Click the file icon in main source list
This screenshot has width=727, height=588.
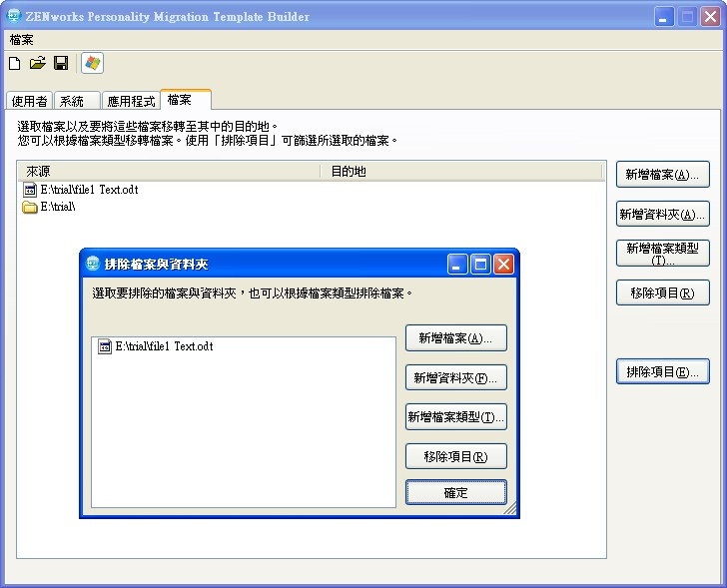click(30, 190)
